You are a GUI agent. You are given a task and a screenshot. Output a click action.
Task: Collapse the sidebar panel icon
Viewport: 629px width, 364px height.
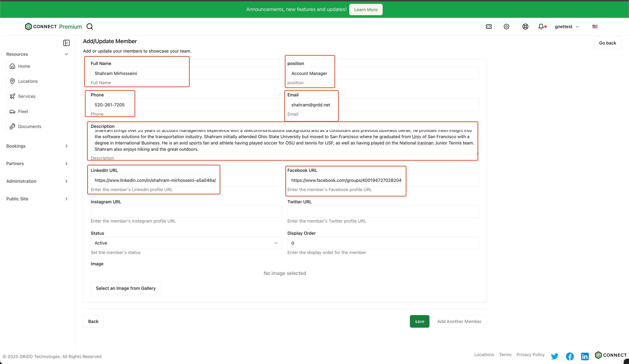(x=66, y=43)
